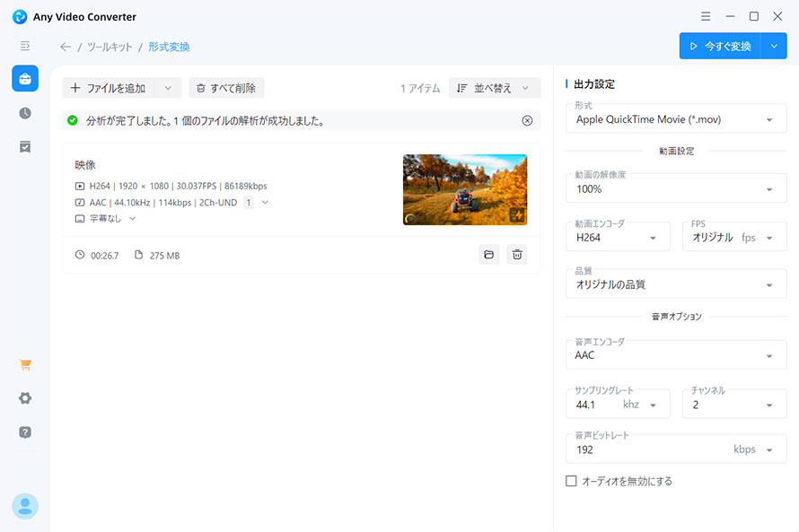Click the 映像 file title
This screenshot has width=799, height=532.
tap(85, 165)
